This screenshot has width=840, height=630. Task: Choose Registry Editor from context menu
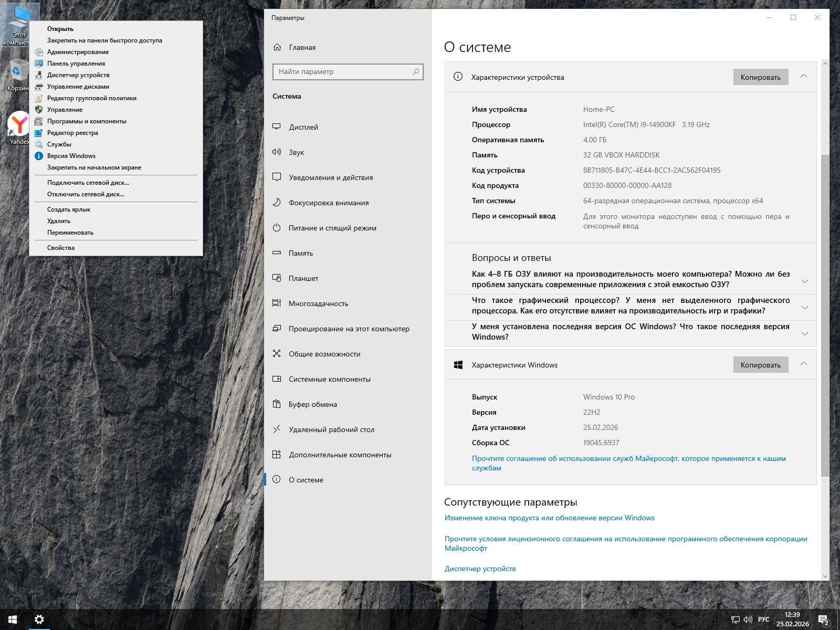(x=72, y=133)
